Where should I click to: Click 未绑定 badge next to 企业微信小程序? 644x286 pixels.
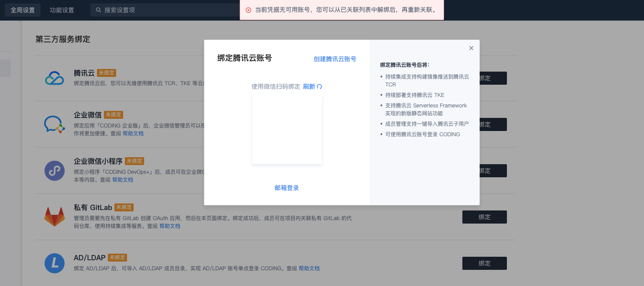tap(134, 161)
